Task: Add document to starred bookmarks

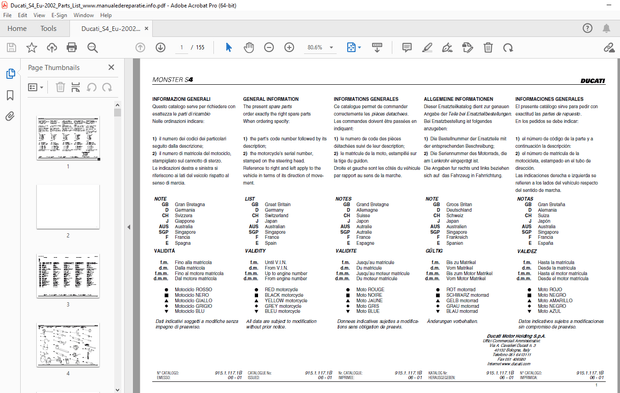Action: [32, 48]
